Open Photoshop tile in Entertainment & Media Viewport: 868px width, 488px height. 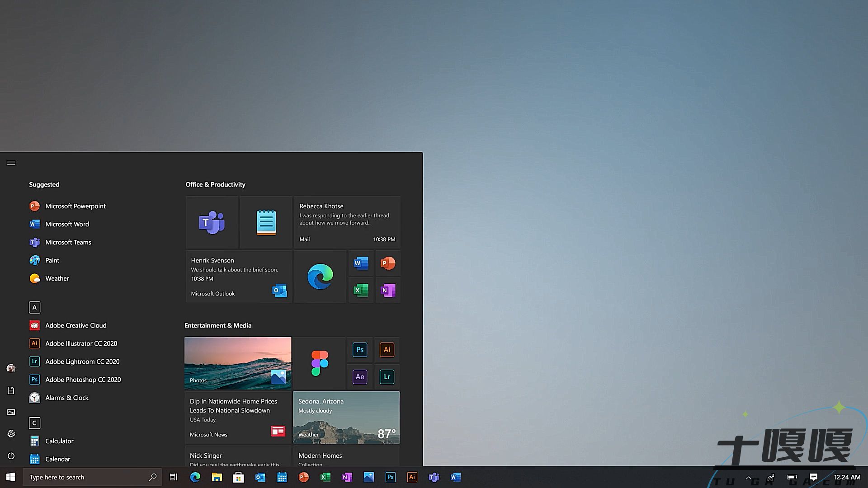pos(360,350)
